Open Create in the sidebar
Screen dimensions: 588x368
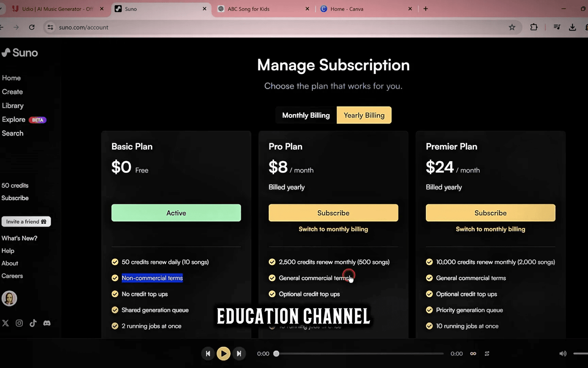(12, 92)
